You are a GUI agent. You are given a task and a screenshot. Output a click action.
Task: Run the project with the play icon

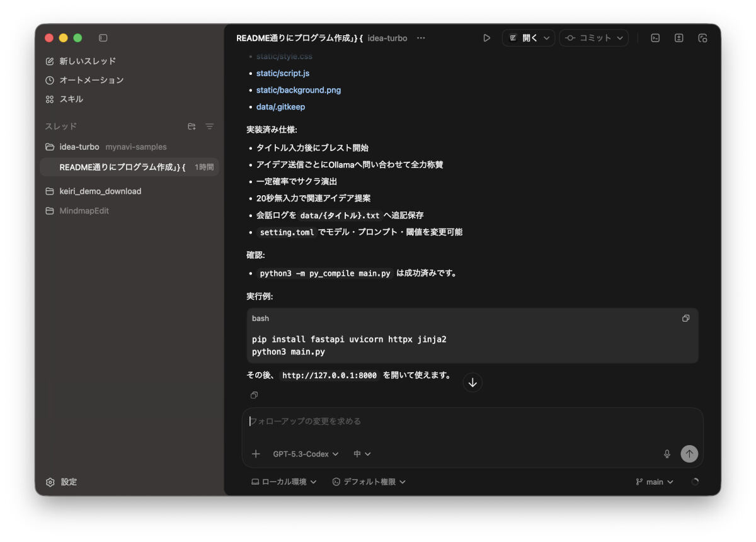[486, 38]
